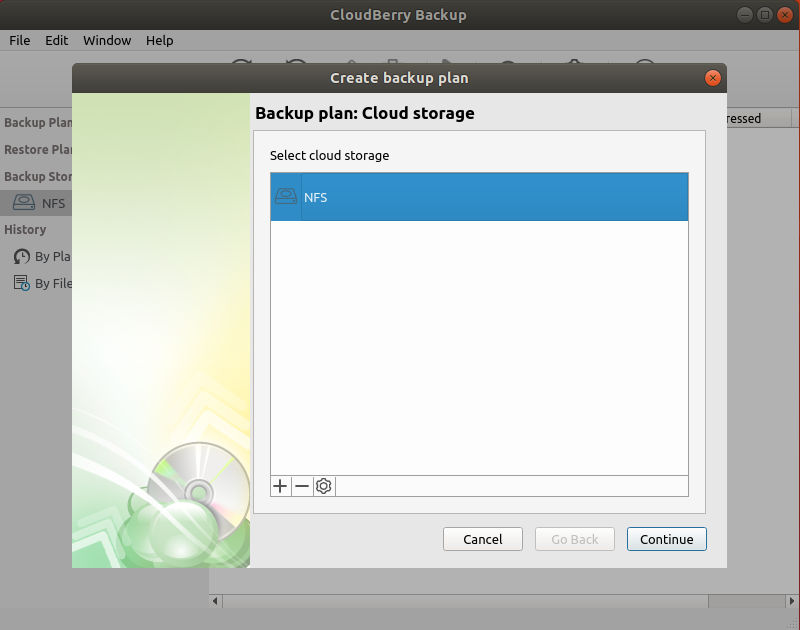The height and width of the screenshot is (630, 800).
Task: Open the Edit menu
Action: (x=56, y=40)
